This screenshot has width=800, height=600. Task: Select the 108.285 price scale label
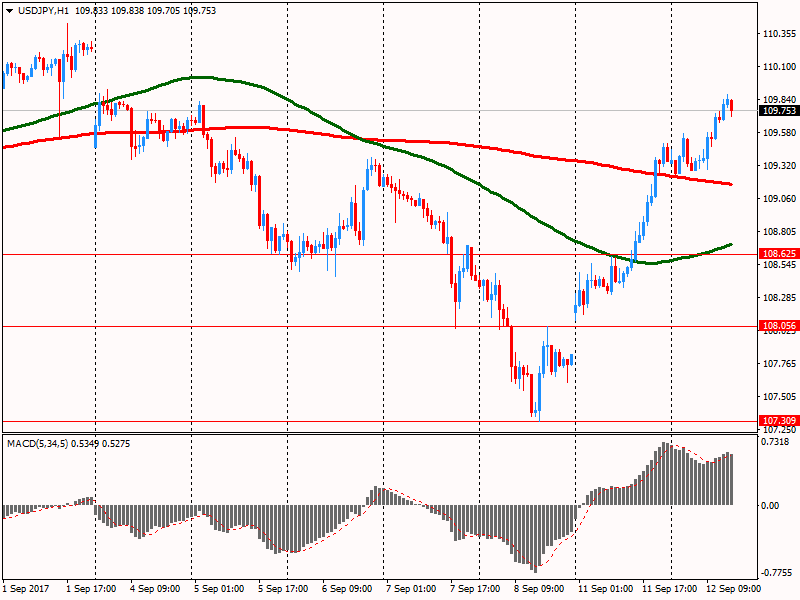(779, 297)
